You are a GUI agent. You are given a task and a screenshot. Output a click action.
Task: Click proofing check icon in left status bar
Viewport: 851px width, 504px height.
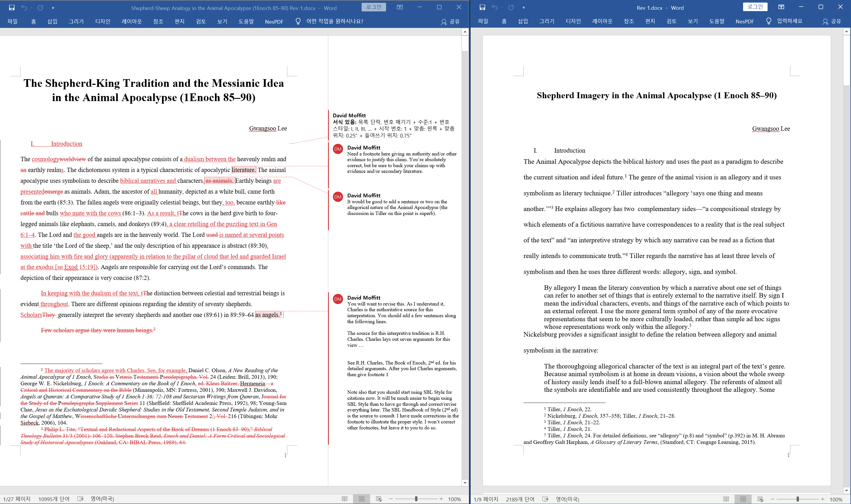80,499
